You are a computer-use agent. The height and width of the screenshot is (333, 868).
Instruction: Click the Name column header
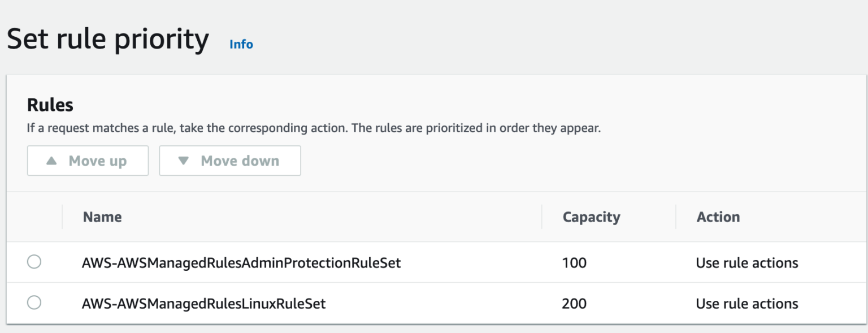click(x=102, y=217)
